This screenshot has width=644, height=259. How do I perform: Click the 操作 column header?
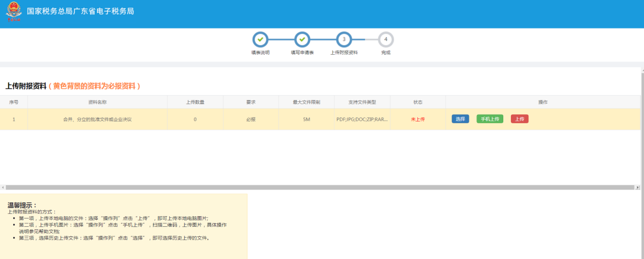click(543, 102)
